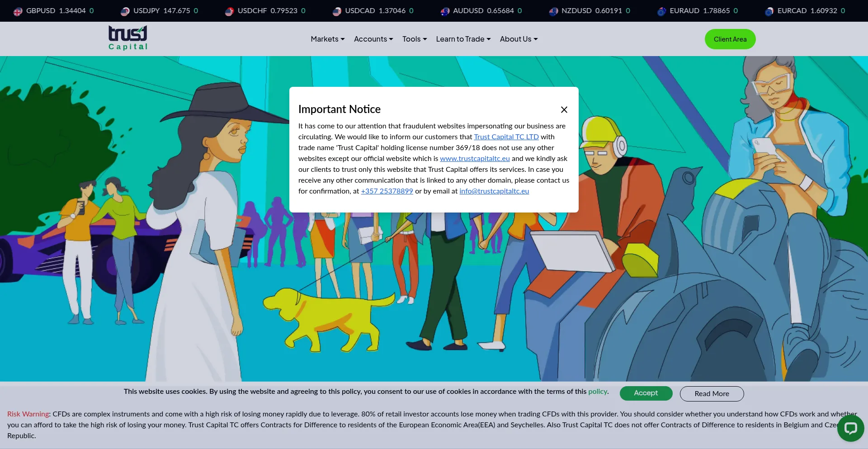The width and height of the screenshot is (868, 449).
Task: Click the Important Notice heading
Action: point(340,109)
